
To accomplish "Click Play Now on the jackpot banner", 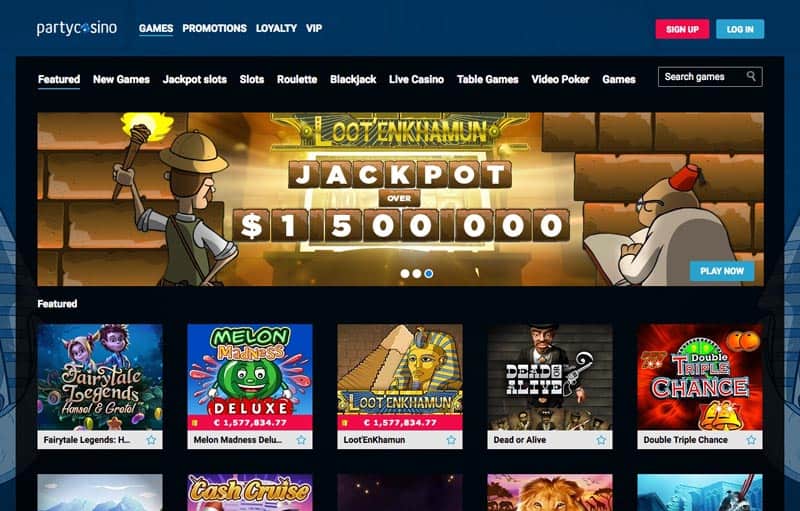I will tap(722, 271).
